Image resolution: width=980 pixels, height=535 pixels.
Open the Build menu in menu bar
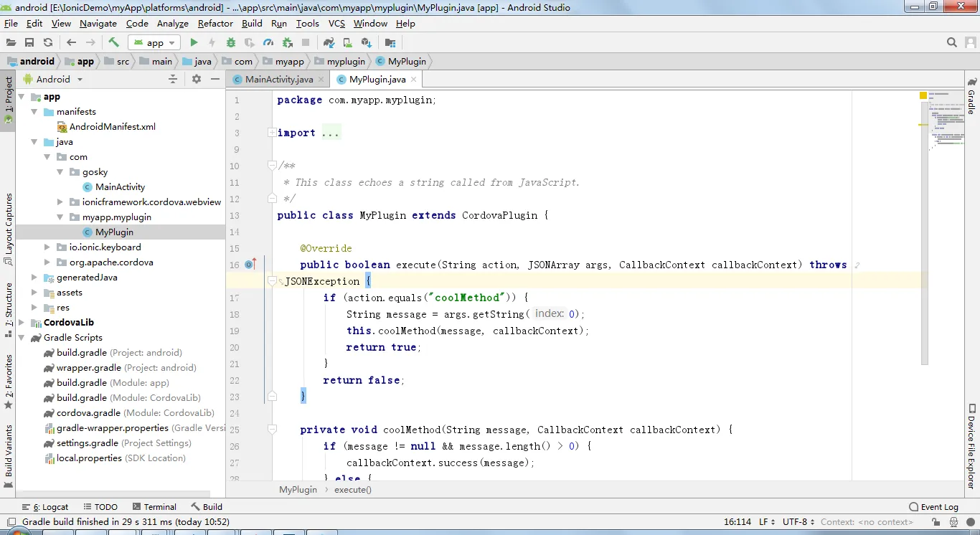(x=252, y=24)
